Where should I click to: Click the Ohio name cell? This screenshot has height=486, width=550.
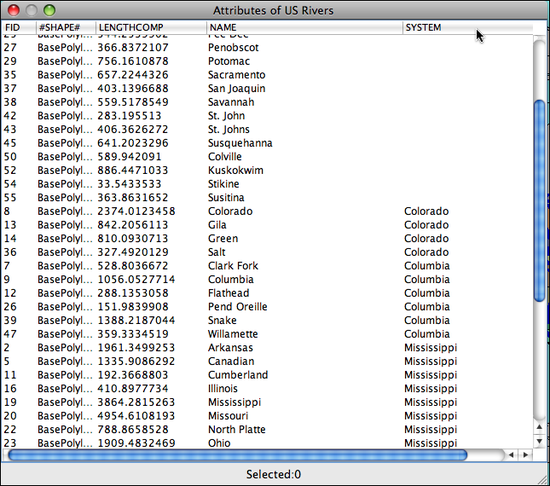click(219, 443)
